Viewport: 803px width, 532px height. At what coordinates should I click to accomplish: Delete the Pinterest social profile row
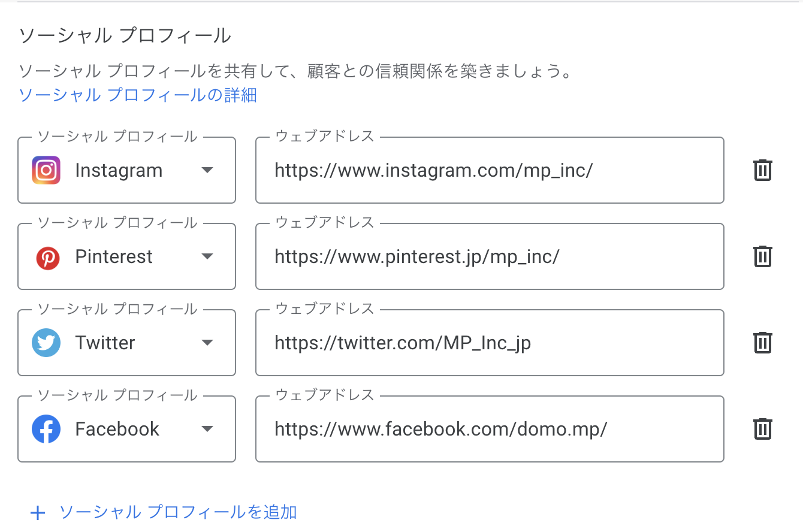coord(762,256)
